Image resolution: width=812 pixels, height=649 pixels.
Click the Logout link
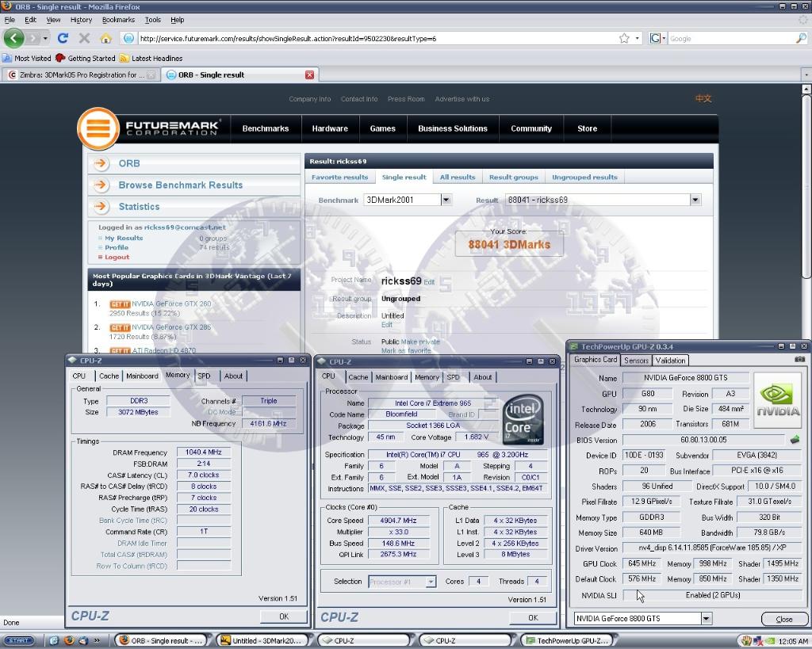[x=117, y=258]
